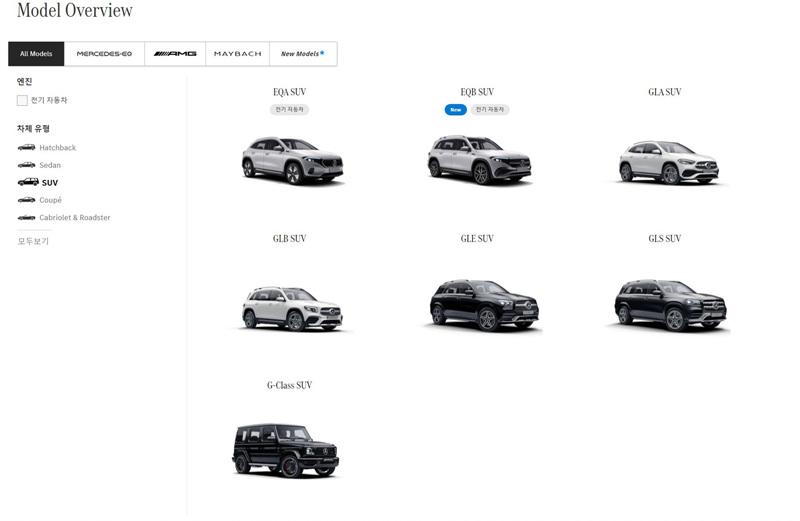Image resolution: width=800 pixels, height=521 pixels.
Task: Click the SUV body type icon
Action: pos(28,182)
